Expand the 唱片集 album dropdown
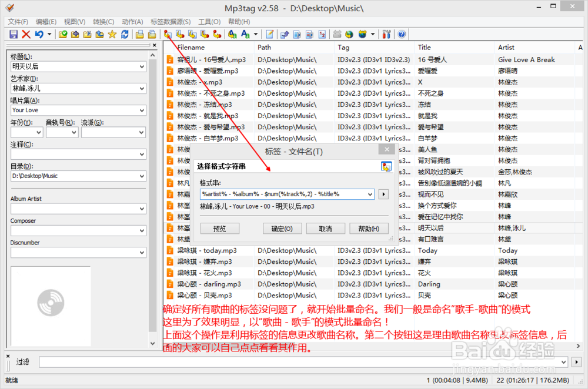The image size is (588, 389). tap(142, 110)
